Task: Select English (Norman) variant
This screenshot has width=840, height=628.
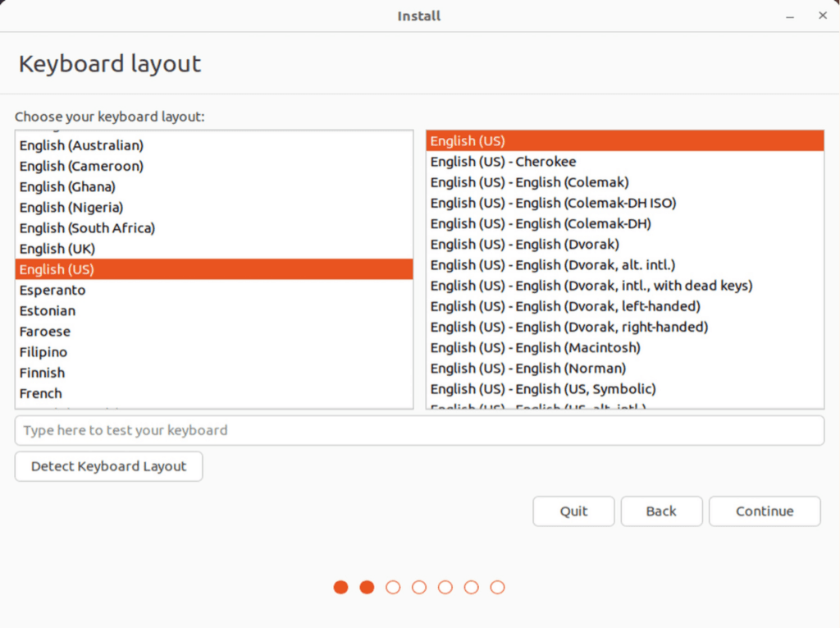Action: 527,368
